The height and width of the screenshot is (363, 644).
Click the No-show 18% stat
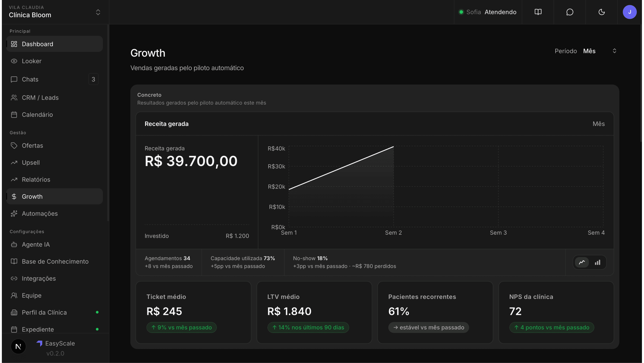point(344,262)
